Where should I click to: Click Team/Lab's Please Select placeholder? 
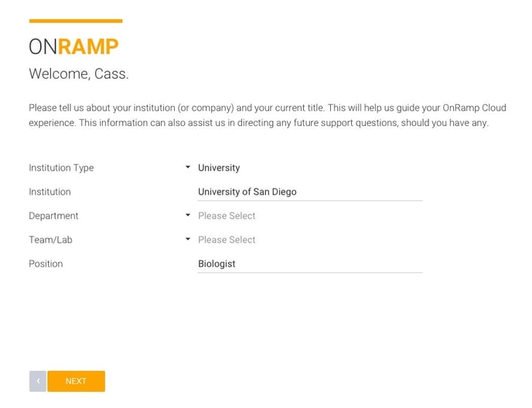click(x=227, y=240)
